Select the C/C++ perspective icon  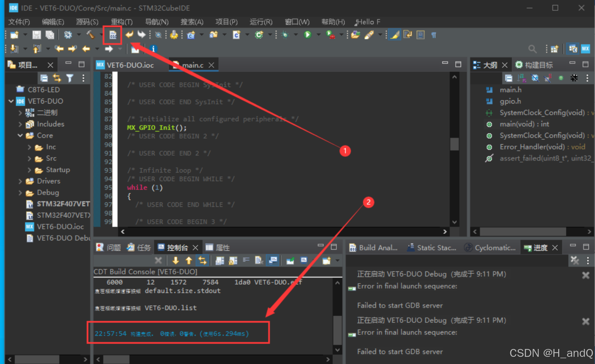(x=573, y=49)
